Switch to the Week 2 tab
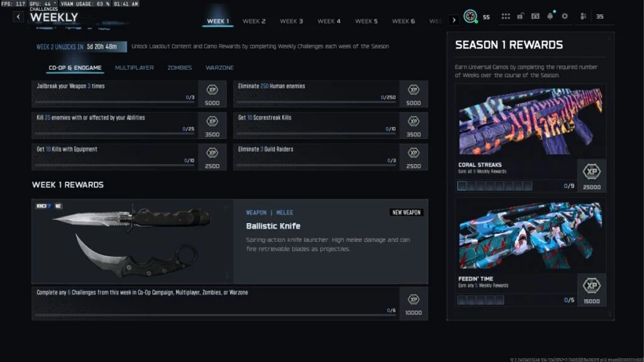 pos(254,21)
